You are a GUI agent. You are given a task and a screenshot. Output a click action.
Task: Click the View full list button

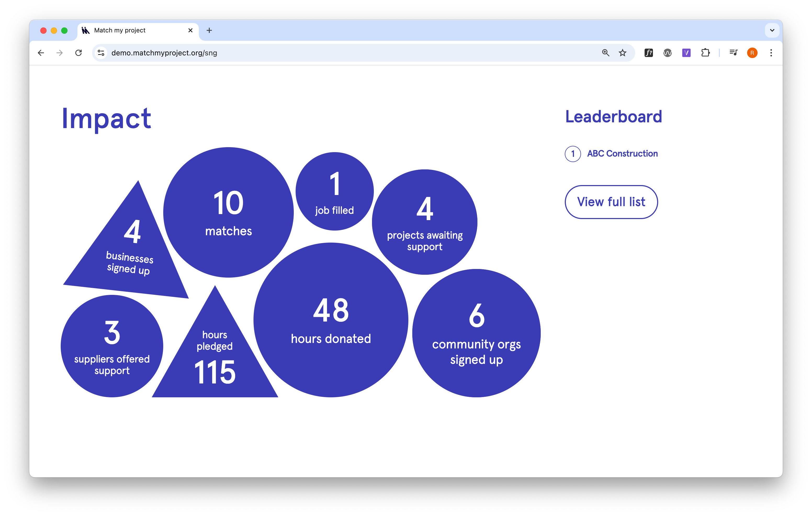(x=611, y=202)
